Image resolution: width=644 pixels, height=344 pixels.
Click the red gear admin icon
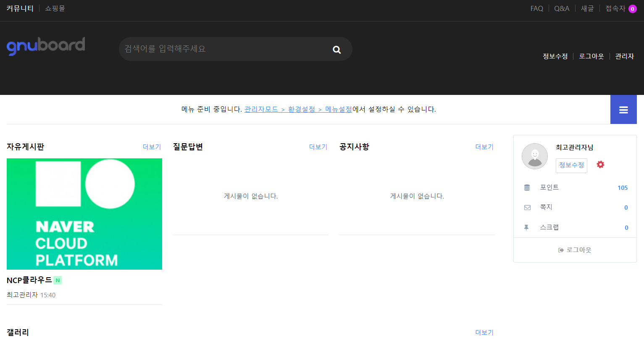[x=601, y=165]
